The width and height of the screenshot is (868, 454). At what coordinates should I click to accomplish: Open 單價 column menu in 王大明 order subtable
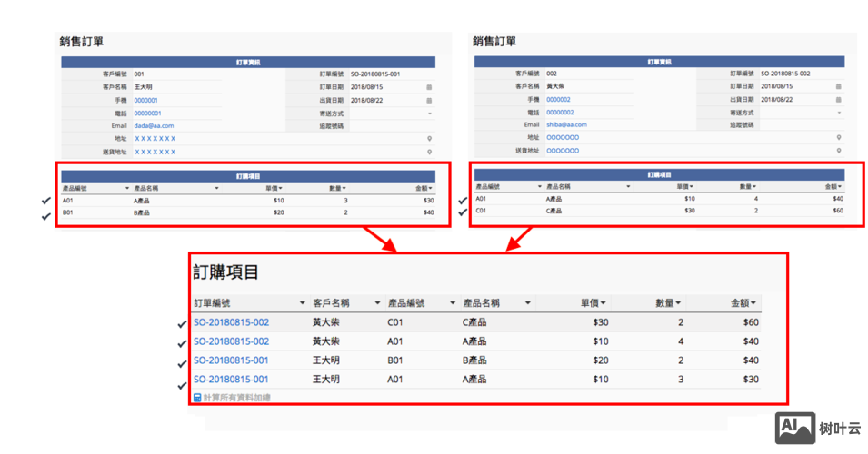click(x=281, y=189)
